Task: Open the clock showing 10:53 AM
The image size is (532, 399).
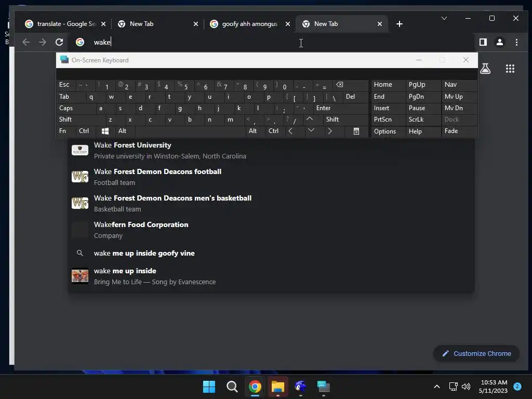Action: click(494, 387)
